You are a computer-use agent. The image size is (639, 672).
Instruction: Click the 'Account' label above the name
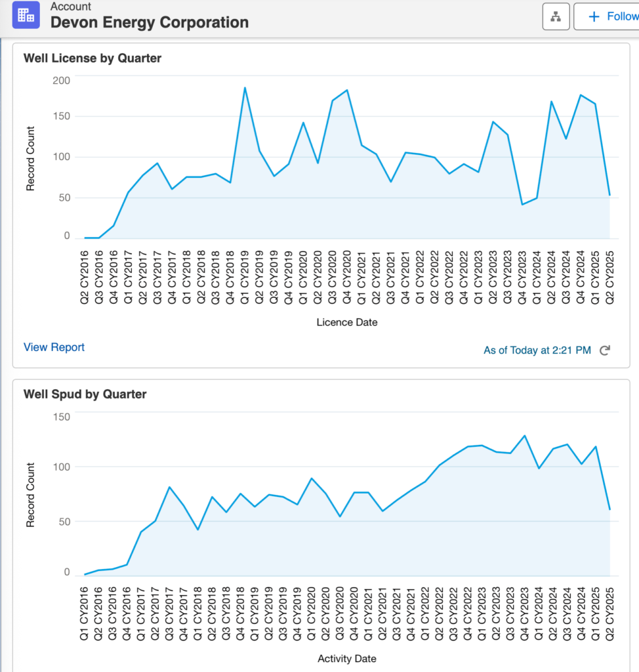pyautogui.click(x=71, y=7)
